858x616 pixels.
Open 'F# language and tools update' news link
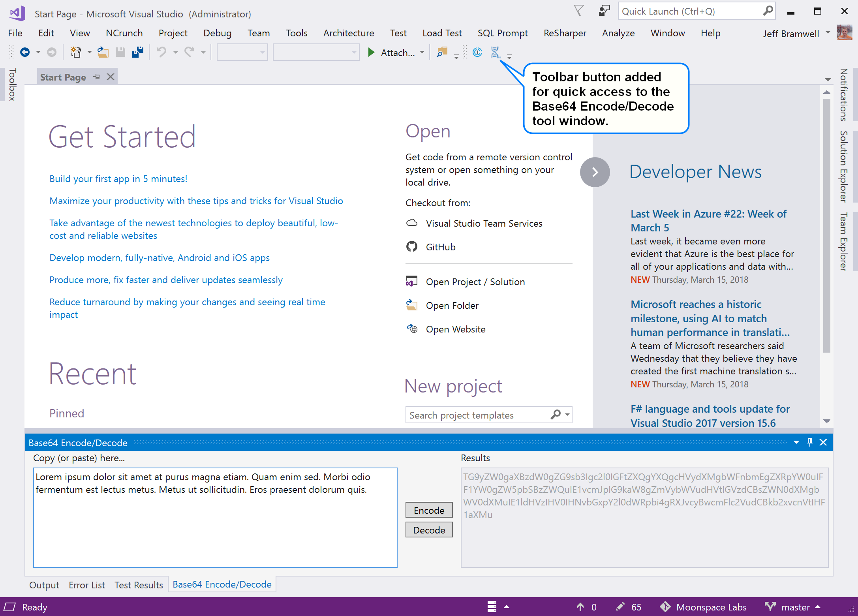pyautogui.click(x=710, y=416)
